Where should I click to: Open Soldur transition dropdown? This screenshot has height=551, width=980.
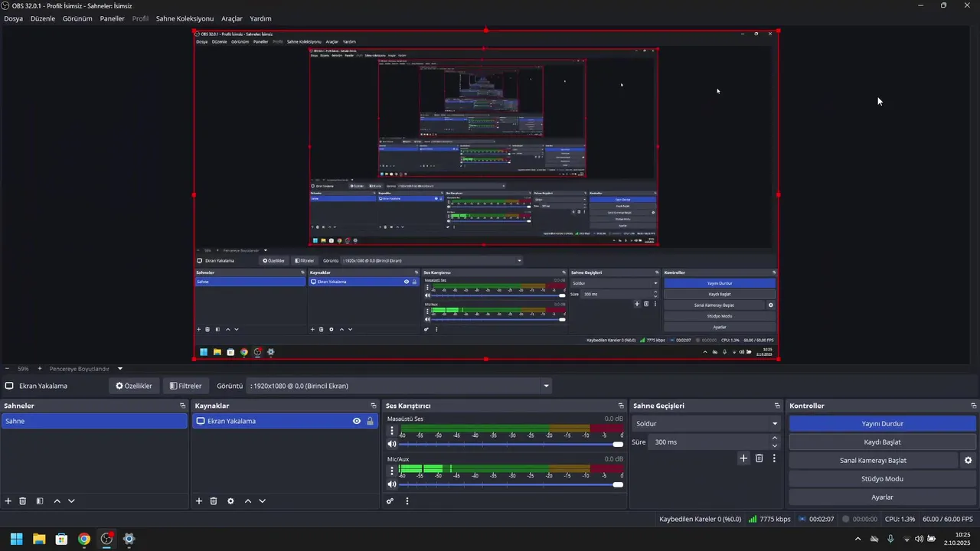[706, 423]
